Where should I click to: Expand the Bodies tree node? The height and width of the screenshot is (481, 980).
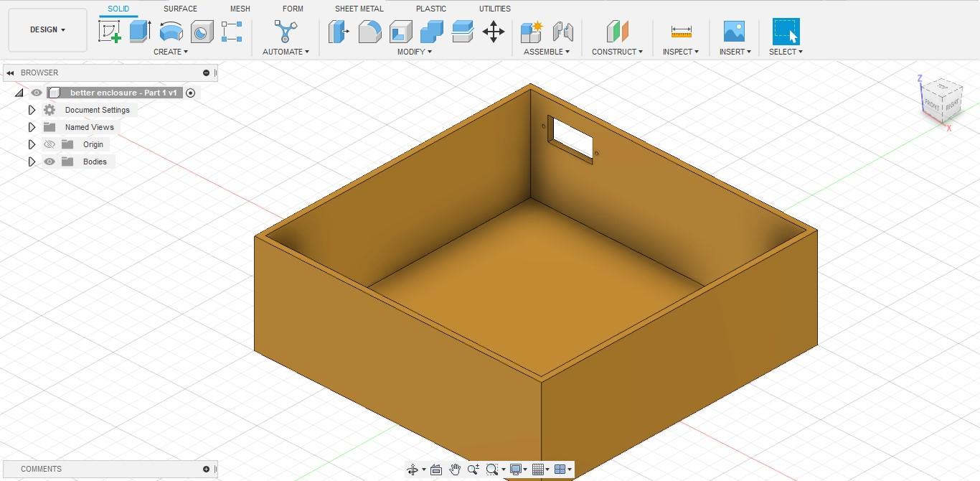[x=32, y=162]
